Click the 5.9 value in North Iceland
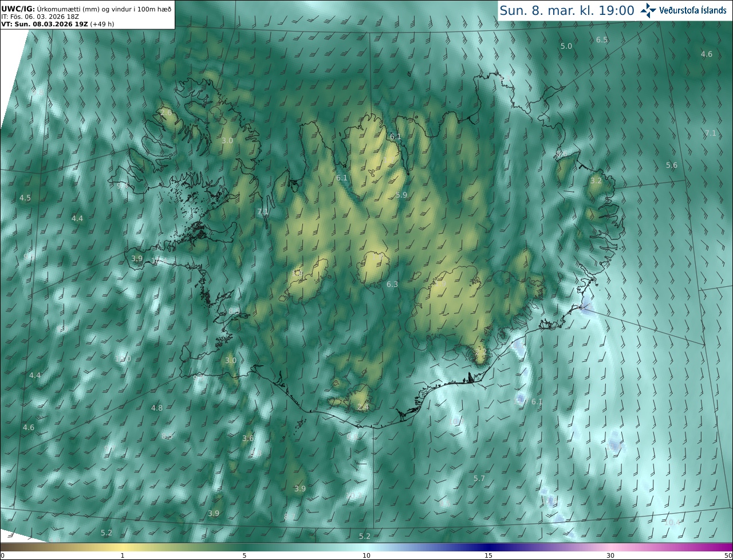The height and width of the screenshot is (560, 733). tap(401, 195)
